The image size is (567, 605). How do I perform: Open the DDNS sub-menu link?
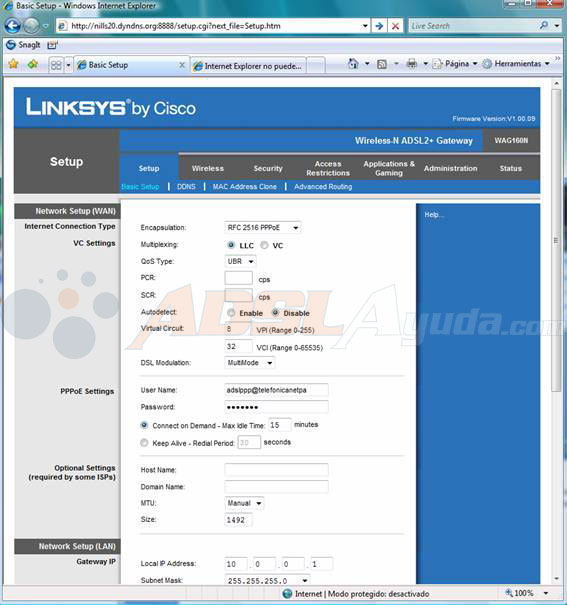click(186, 187)
